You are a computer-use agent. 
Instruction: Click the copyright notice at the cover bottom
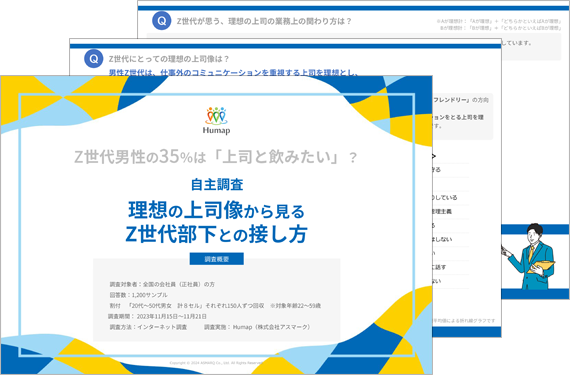click(x=216, y=363)
